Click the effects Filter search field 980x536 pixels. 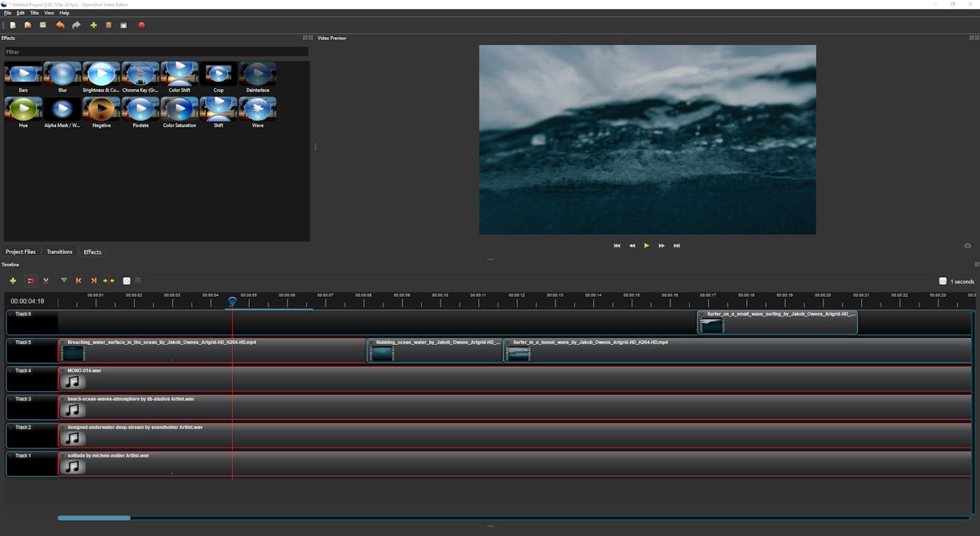[x=155, y=52]
